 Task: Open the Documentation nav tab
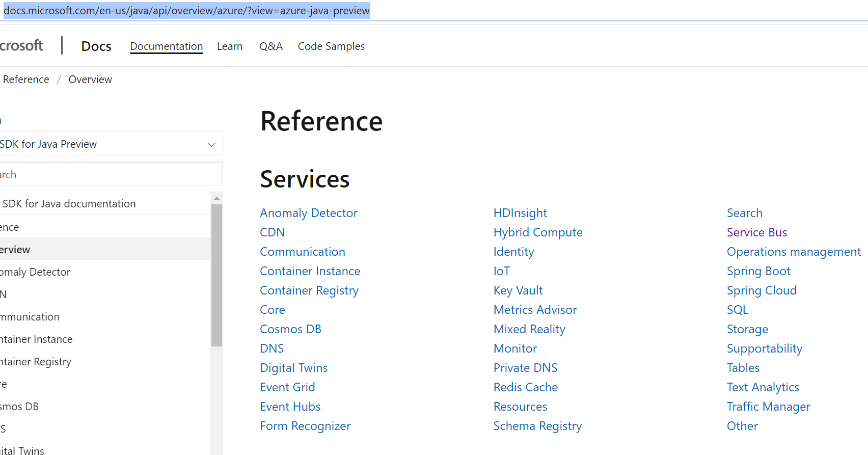pos(167,46)
